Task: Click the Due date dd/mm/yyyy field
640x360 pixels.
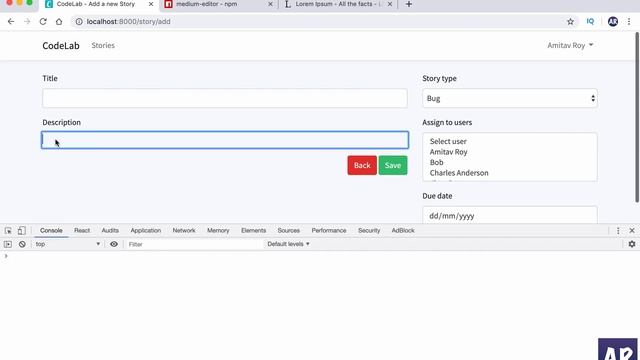Action: 510,215
